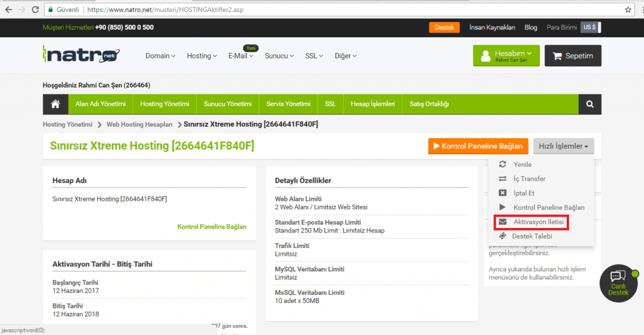This screenshot has height=335, width=644.
Task: Click the browser back arrow
Action: 9,9
